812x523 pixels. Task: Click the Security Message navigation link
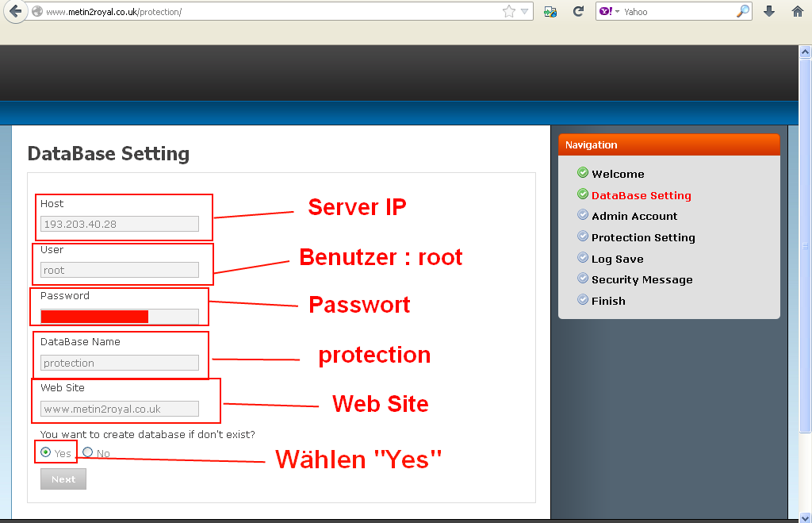[x=642, y=280]
